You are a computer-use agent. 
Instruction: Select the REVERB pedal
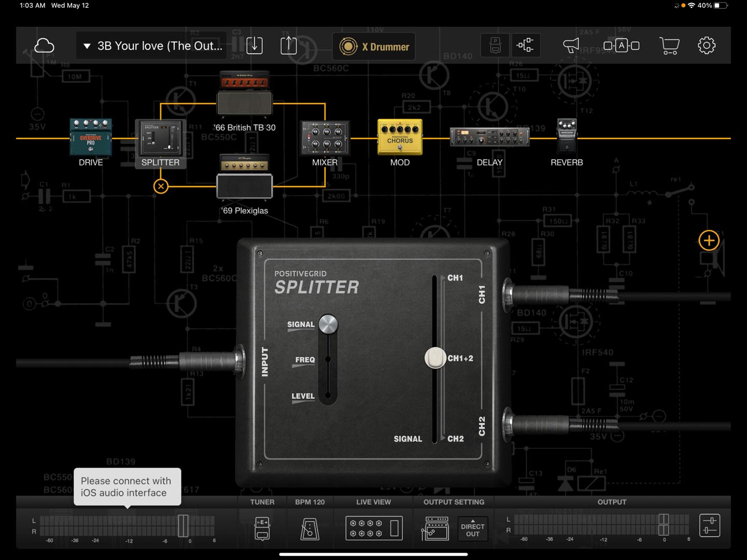click(x=567, y=136)
